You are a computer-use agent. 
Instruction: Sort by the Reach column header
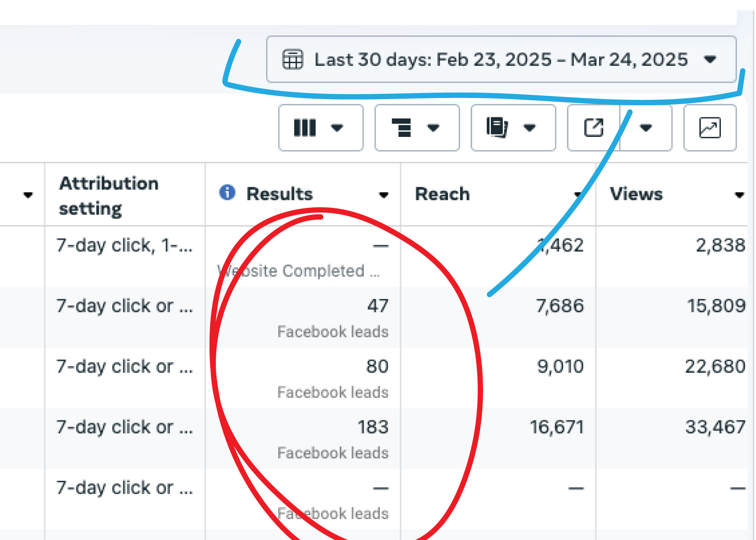[x=442, y=194]
